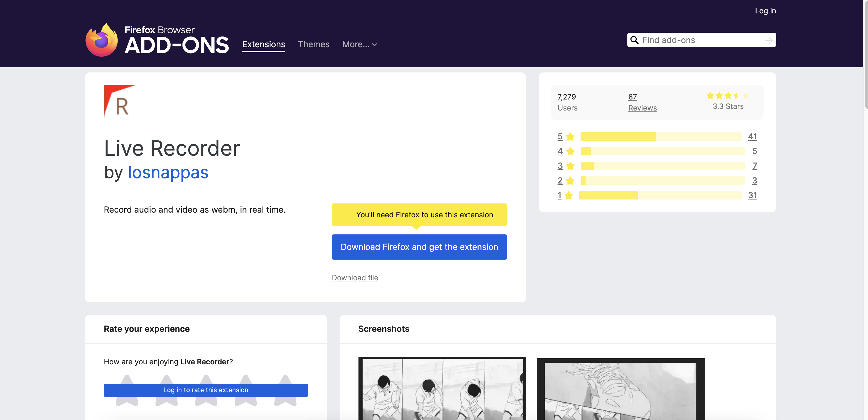Image resolution: width=868 pixels, height=420 pixels.
Task: Rate four stars in Rate your experience
Action: [246, 390]
